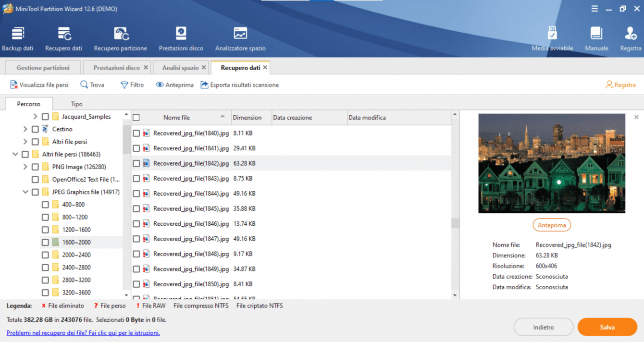The height and width of the screenshot is (342, 644).
Task: Tick JPEG Graphics file checkbox
Action: tap(35, 192)
